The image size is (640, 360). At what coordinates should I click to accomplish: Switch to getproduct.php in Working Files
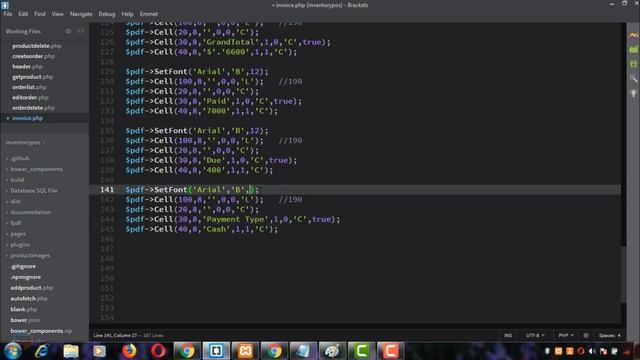coord(32,77)
